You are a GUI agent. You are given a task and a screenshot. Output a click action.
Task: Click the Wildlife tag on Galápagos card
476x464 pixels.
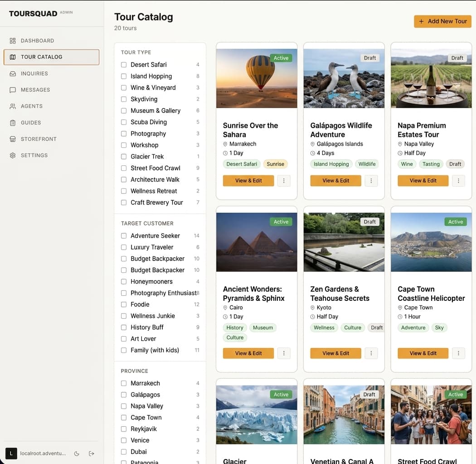[x=367, y=164]
